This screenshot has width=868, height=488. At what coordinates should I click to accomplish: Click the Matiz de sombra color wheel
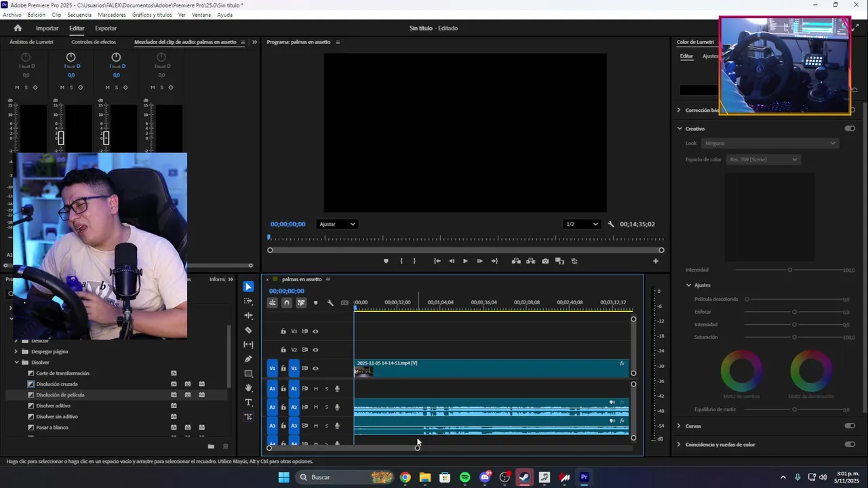pyautogui.click(x=741, y=371)
